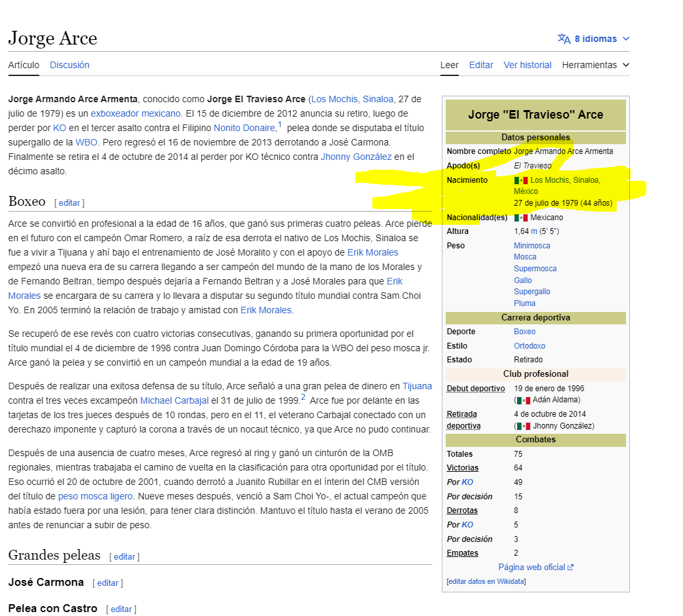683x616 pixels.
Task: Click the flag next to Los Mochis birthplace
Action: click(521, 180)
